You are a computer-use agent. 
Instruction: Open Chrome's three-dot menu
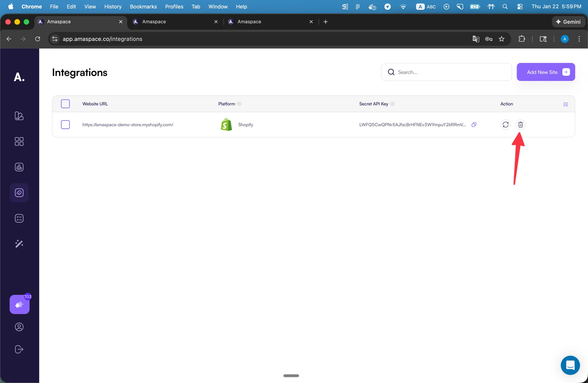pos(579,39)
